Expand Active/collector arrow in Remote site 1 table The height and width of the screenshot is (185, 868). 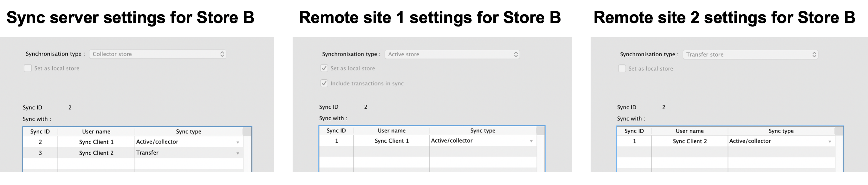point(531,141)
